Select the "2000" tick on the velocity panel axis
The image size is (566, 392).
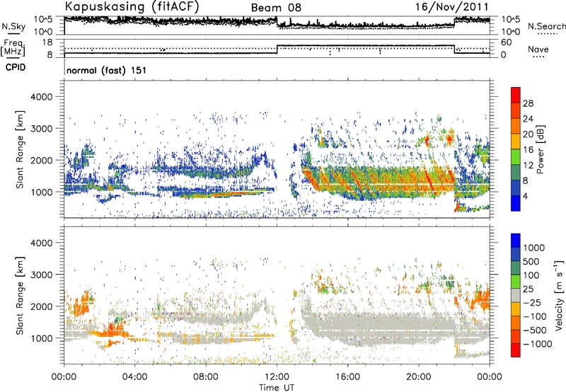point(42,307)
